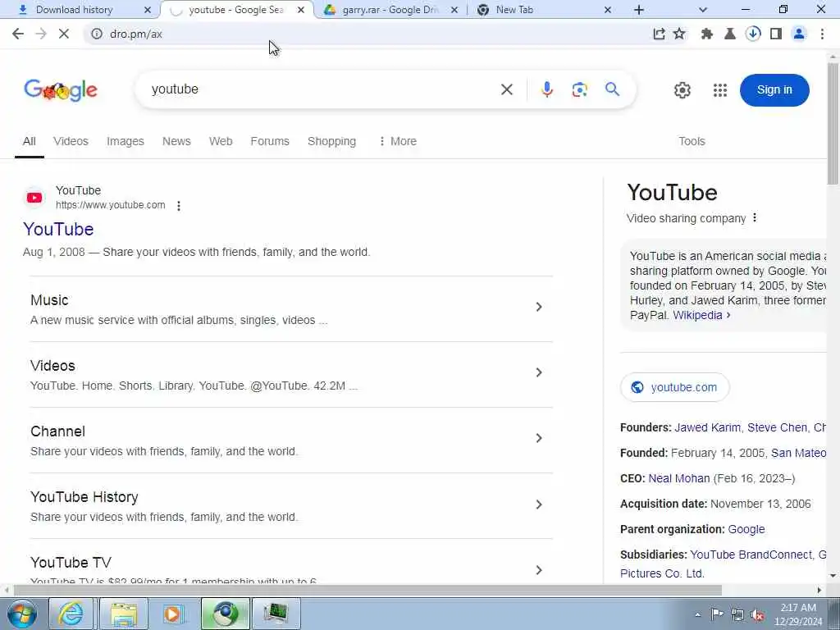
Task: Click the Google doodle logo
Action: (x=61, y=90)
